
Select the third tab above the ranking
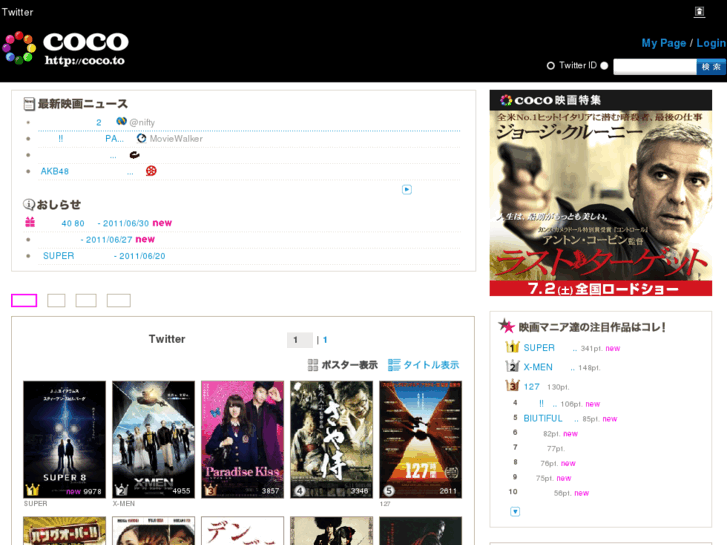pos(86,301)
